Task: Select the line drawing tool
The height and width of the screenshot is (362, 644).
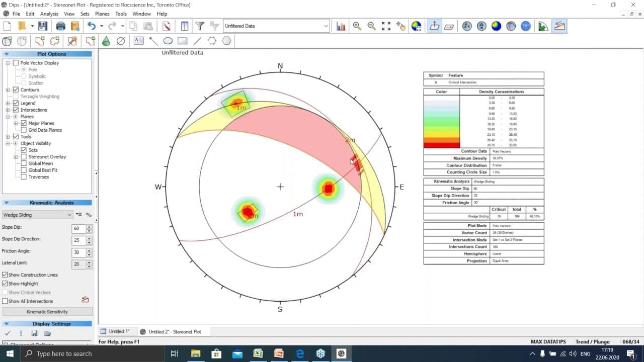Action: pos(197,41)
